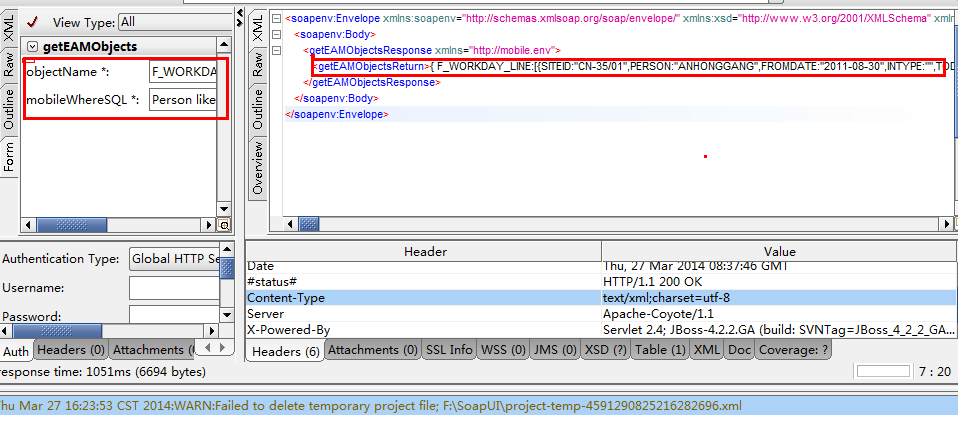This screenshot has height=436, width=958.
Task: Click the request tabs scroll-left arrow
Action: (208, 348)
